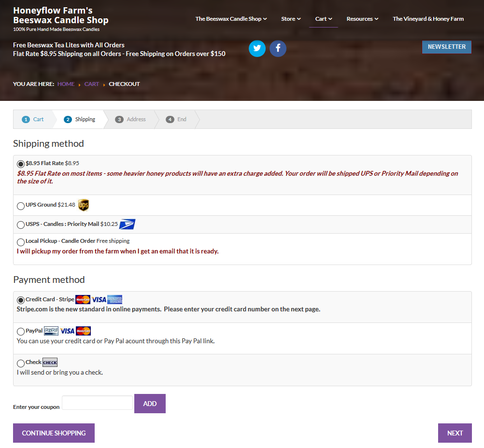Image resolution: width=484 pixels, height=448 pixels.
Task: Click step 1 circle in checkout progress
Action: (26, 119)
